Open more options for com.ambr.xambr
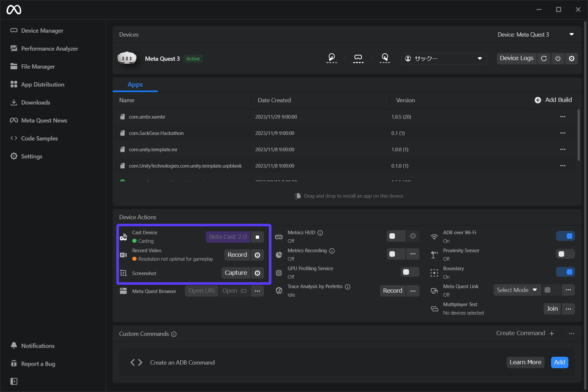The image size is (588, 392). [x=563, y=117]
